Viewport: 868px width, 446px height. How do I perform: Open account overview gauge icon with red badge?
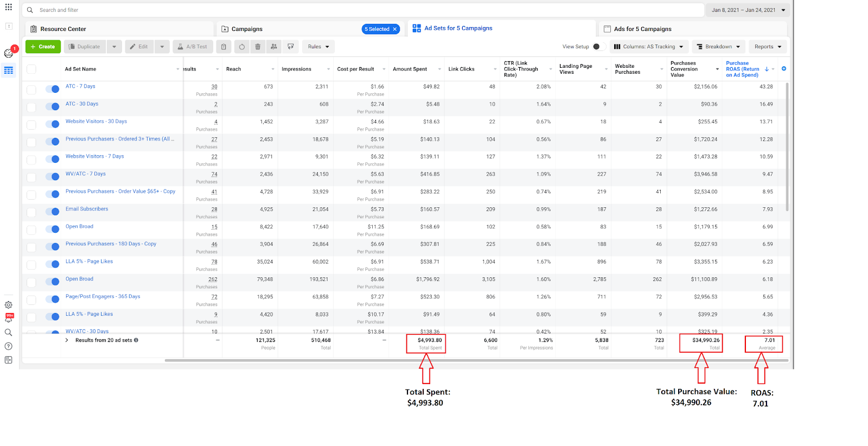[x=9, y=53]
